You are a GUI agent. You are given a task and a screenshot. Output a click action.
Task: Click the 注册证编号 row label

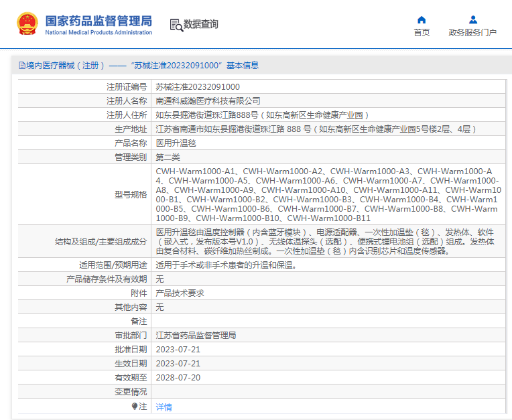click(x=127, y=87)
